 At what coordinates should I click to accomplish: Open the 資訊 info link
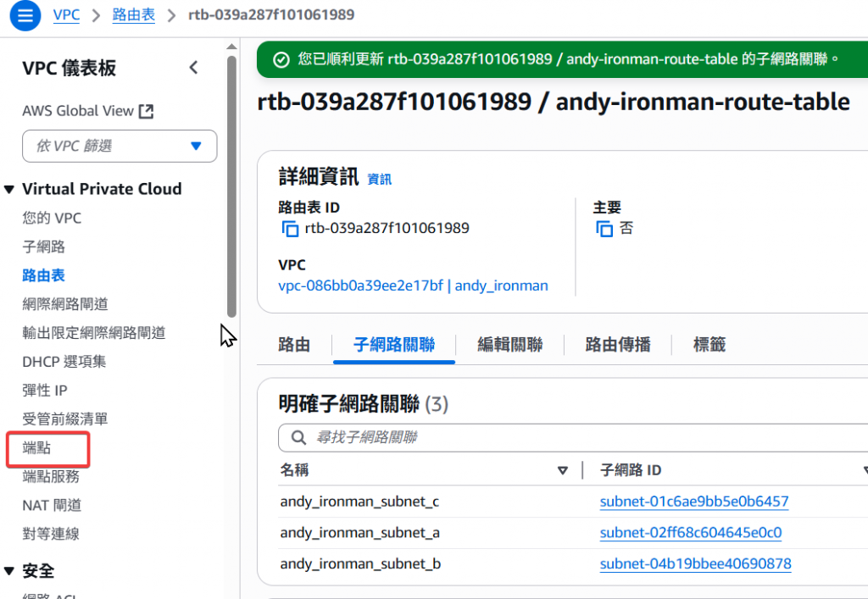click(x=379, y=180)
